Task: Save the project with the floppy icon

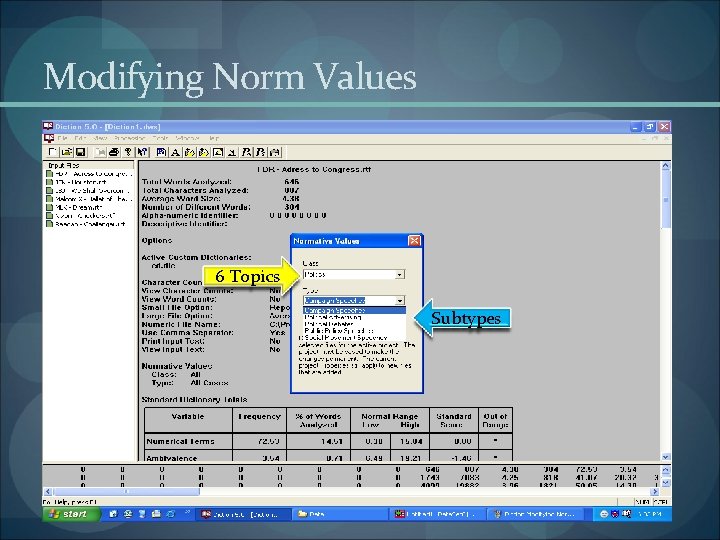Action: (80, 152)
